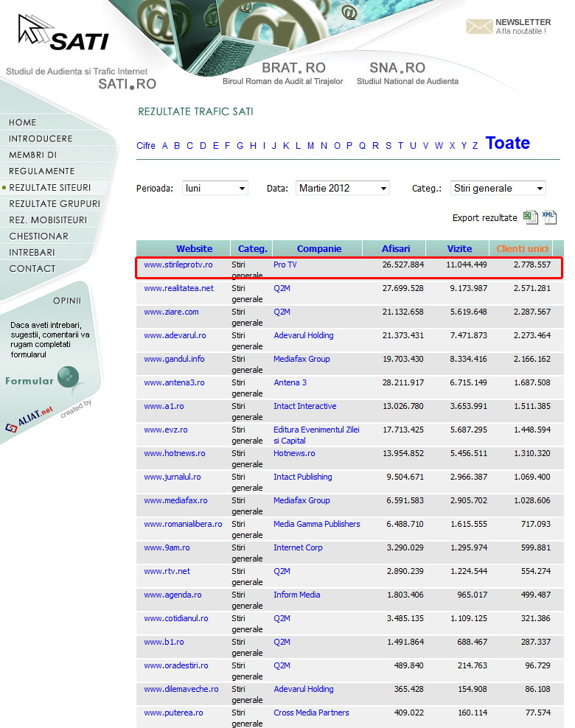
Task: Open the Data dropdown showing Martie 2012
Action: [x=343, y=189]
